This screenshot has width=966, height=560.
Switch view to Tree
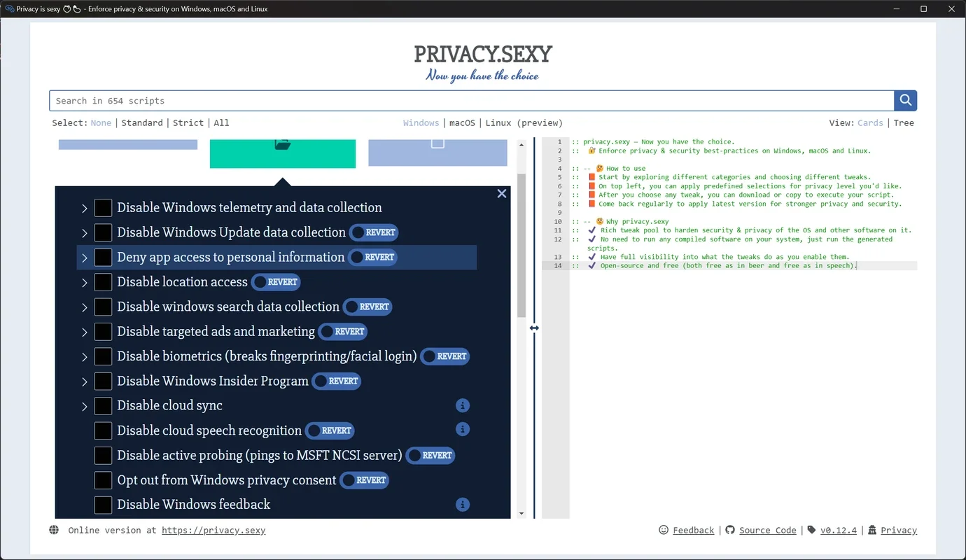[x=904, y=122]
